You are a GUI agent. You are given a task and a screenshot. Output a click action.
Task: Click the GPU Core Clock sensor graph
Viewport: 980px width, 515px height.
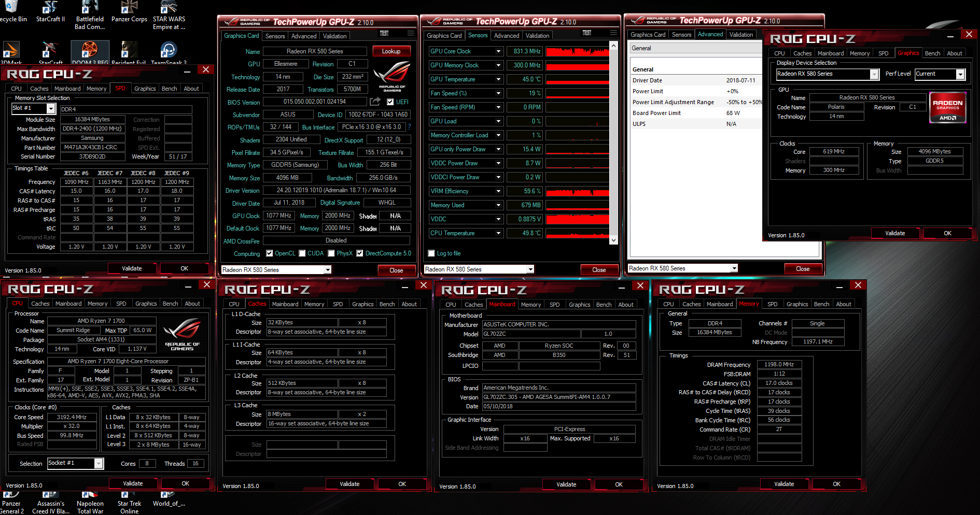coord(577,51)
